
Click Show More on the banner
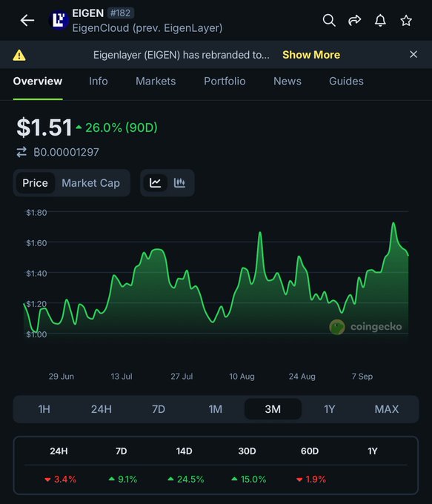[311, 55]
